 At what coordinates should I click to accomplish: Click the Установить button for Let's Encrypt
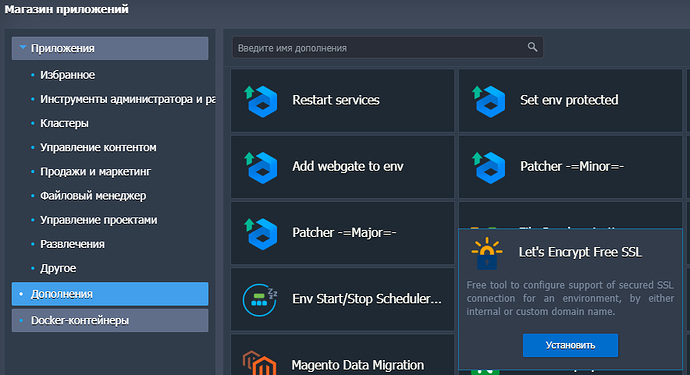tap(570, 345)
